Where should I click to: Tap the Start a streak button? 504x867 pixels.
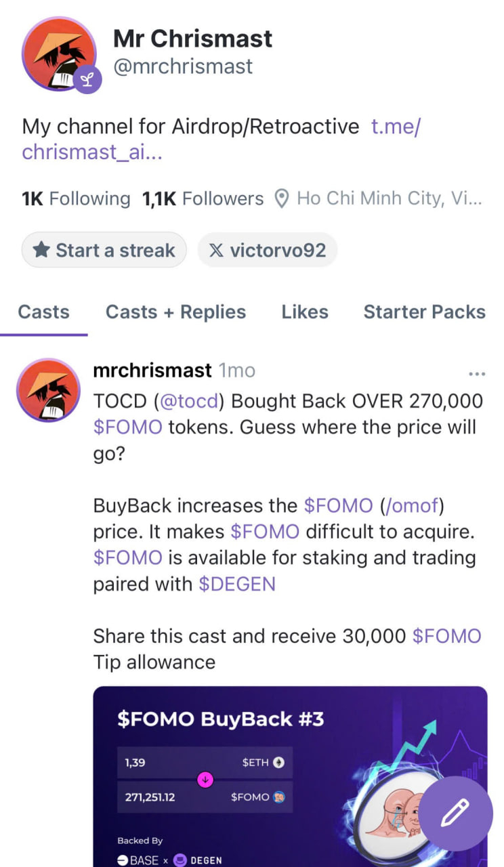point(104,250)
